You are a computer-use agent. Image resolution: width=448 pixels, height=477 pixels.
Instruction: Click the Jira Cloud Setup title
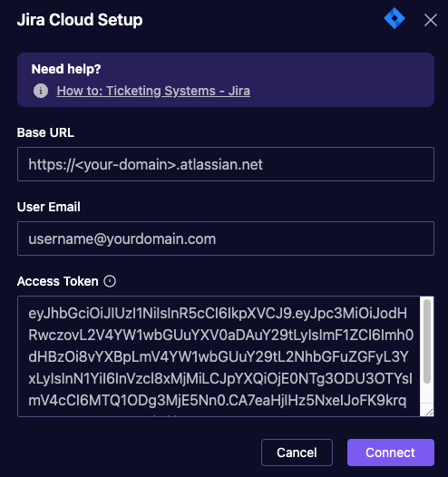80,20
